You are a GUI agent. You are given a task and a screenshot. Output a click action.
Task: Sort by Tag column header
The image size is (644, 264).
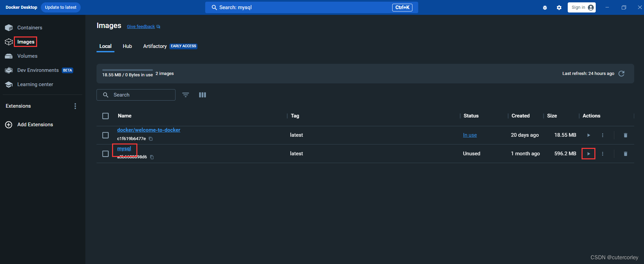[295, 116]
